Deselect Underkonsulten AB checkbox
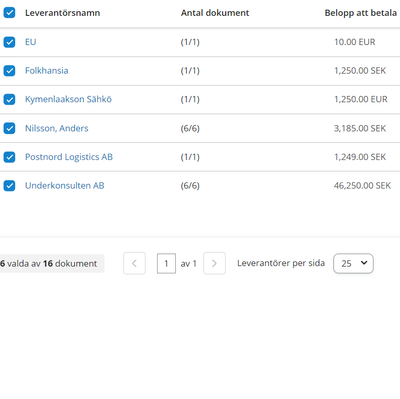Image resolution: width=400 pixels, height=399 pixels. pyautogui.click(x=9, y=186)
